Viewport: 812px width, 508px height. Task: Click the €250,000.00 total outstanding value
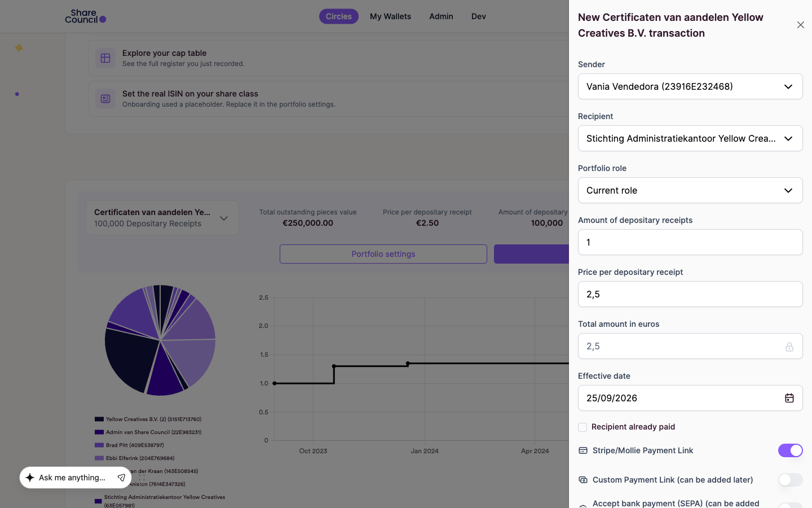[308, 223]
